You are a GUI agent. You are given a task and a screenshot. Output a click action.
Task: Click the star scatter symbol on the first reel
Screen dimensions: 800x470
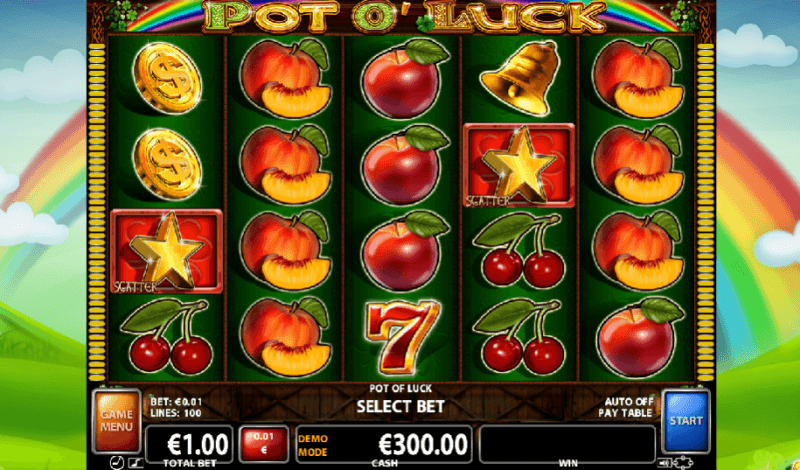166,251
